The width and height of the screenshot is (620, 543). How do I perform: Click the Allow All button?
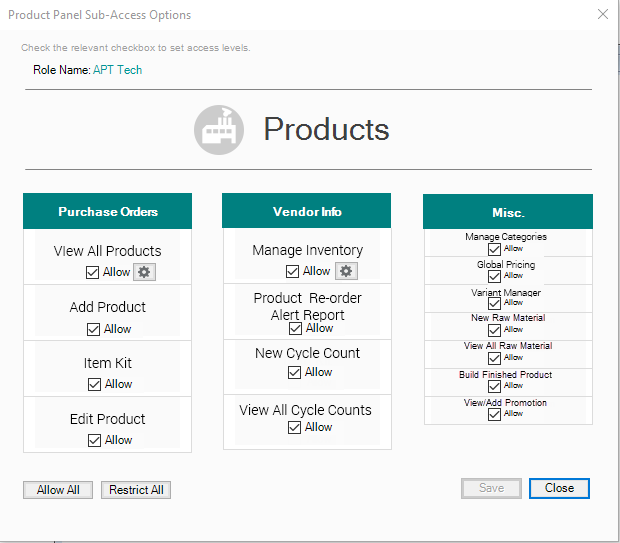[58, 490]
